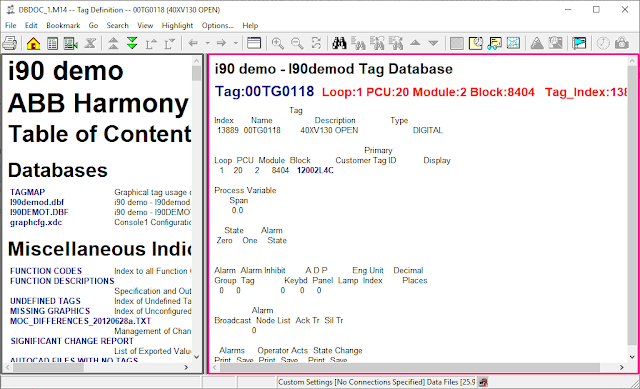Open the I90DEMOT.DBF link
Image resolution: width=640 pixels, height=389 pixels.
(x=39, y=212)
